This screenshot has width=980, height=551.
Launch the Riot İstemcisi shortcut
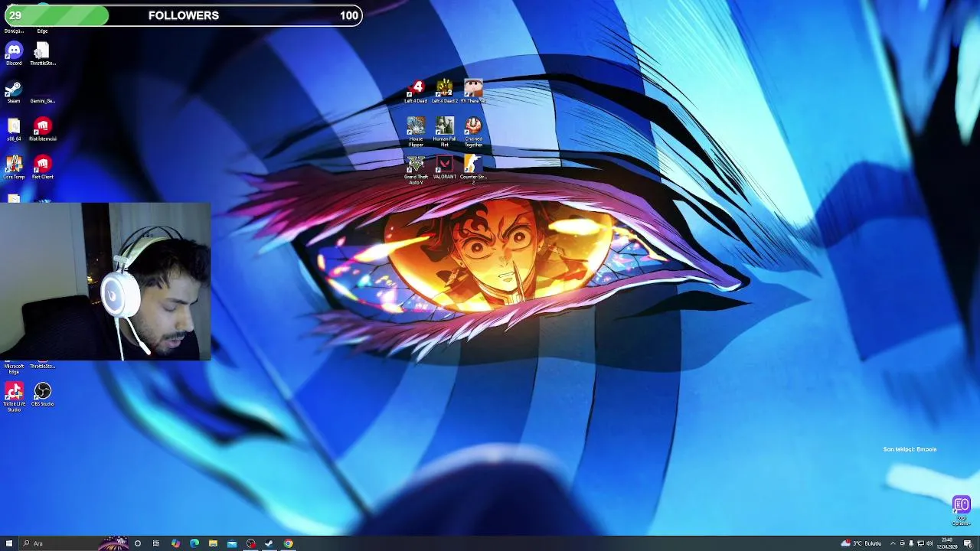(x=42, y=129)
